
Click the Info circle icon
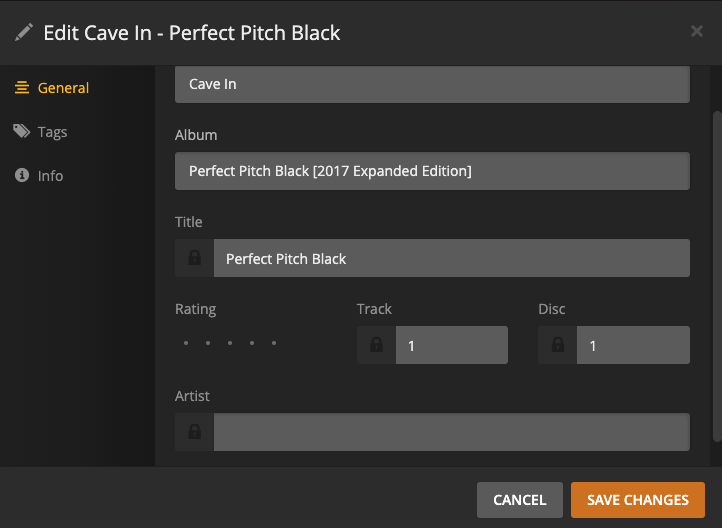pos(21,176)
